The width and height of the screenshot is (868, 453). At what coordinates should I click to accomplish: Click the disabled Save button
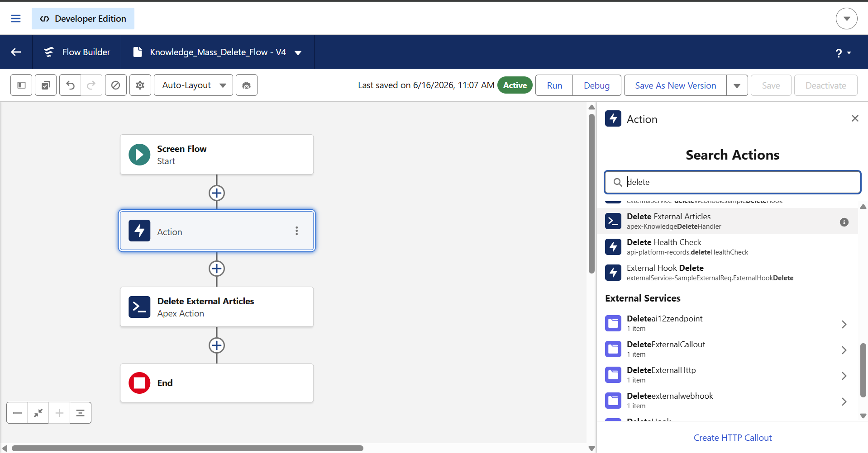click(771, 85)
